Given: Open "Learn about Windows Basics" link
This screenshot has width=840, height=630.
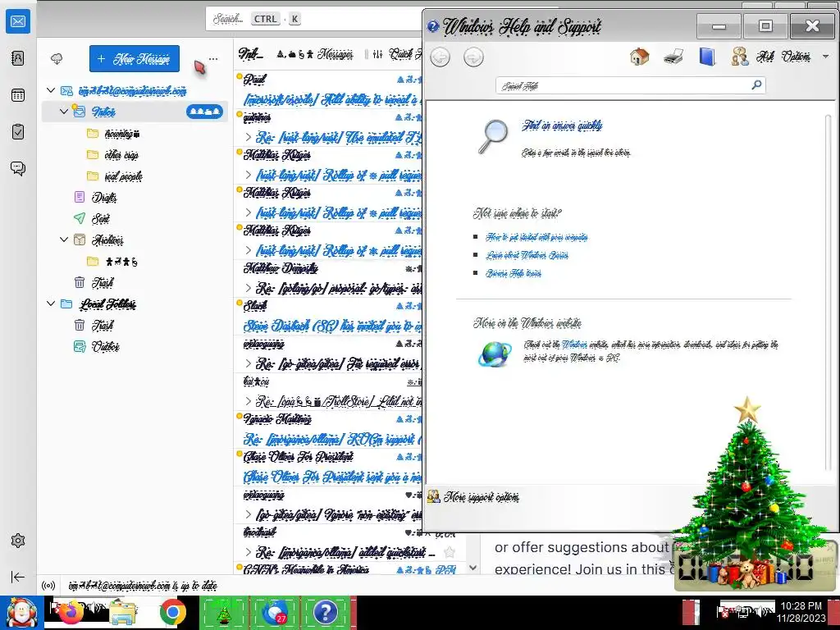Looking at the screenshot, I should click(527, 255).
